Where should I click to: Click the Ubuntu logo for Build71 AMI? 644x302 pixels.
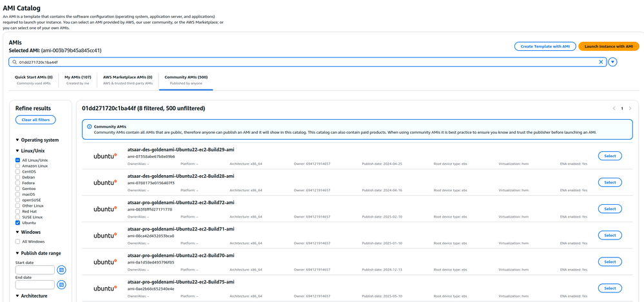click(x=105, y=236)
